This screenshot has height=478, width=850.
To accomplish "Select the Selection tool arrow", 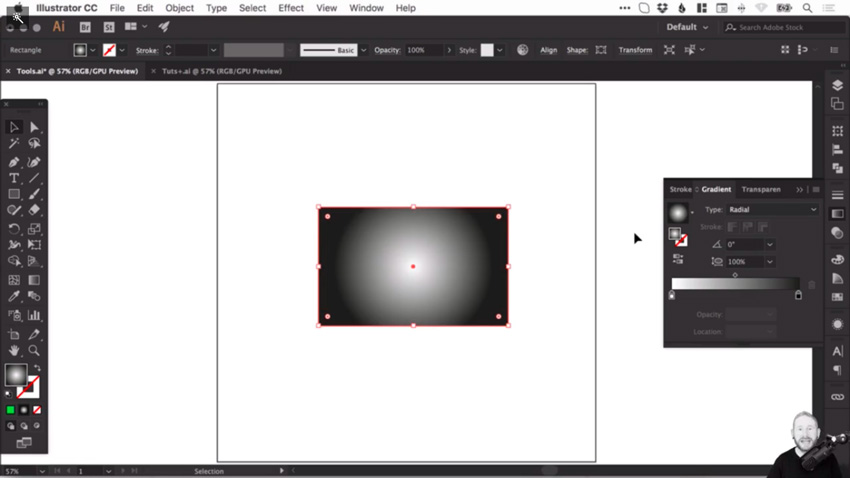I will (x=14, y=127).
